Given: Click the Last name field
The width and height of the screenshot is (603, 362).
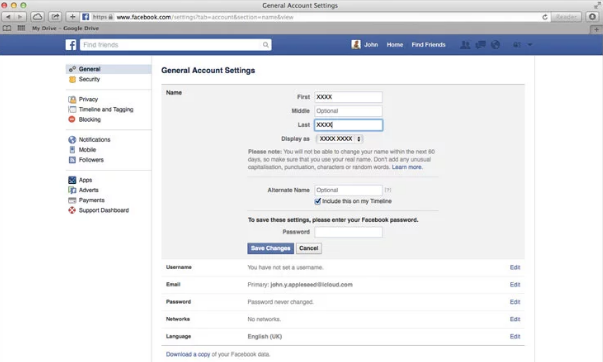Looking at the screenshot, I should point(348,125).
